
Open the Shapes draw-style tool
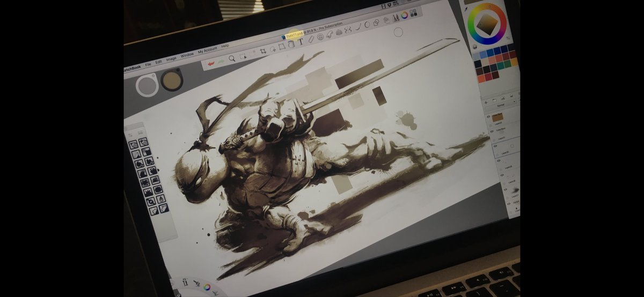pyautogui.click(x=376, y=23)
